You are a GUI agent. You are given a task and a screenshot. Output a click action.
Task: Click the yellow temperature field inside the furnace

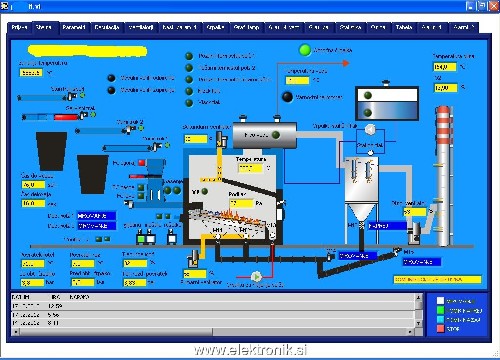250,168
